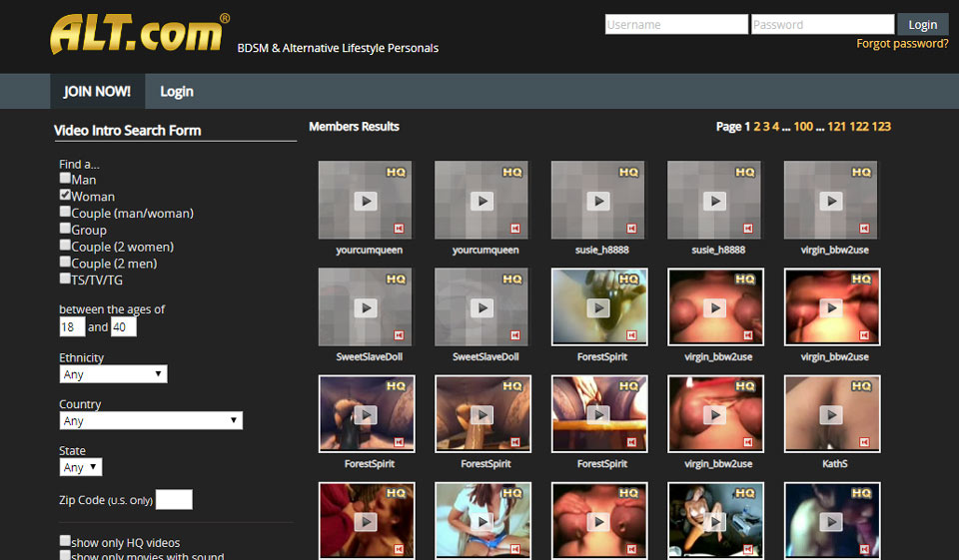Click the JOIN NOW! tab
959x560 pixels.
click(97, 92)
